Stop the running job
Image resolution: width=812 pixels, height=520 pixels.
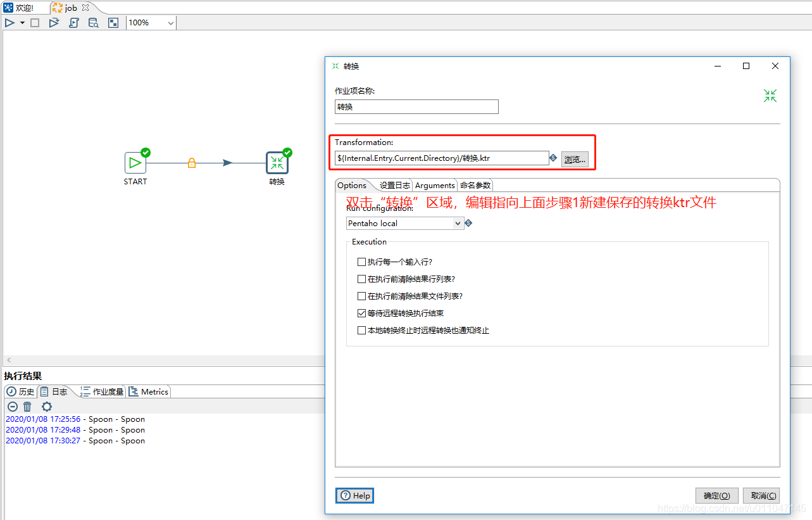tap(35, 23)
